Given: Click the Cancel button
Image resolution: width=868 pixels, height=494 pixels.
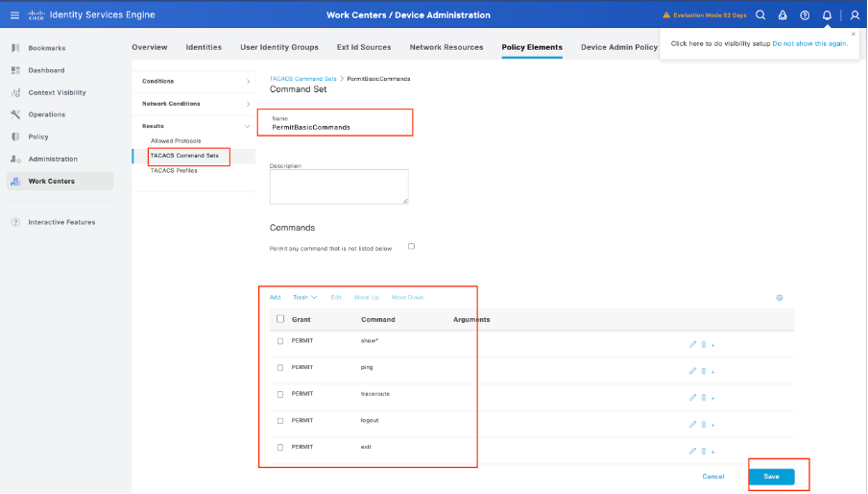Looking at the screenshot, I should [713, 477].
